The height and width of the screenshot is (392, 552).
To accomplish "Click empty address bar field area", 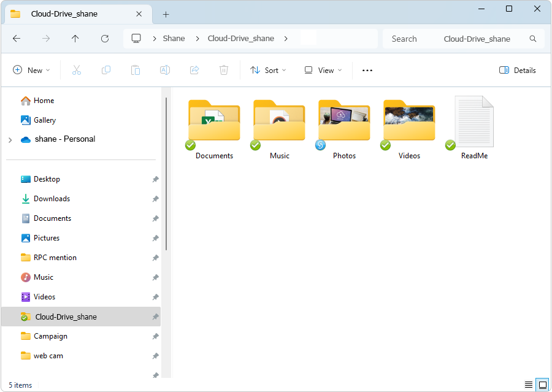I will click(x=334, y=39).
